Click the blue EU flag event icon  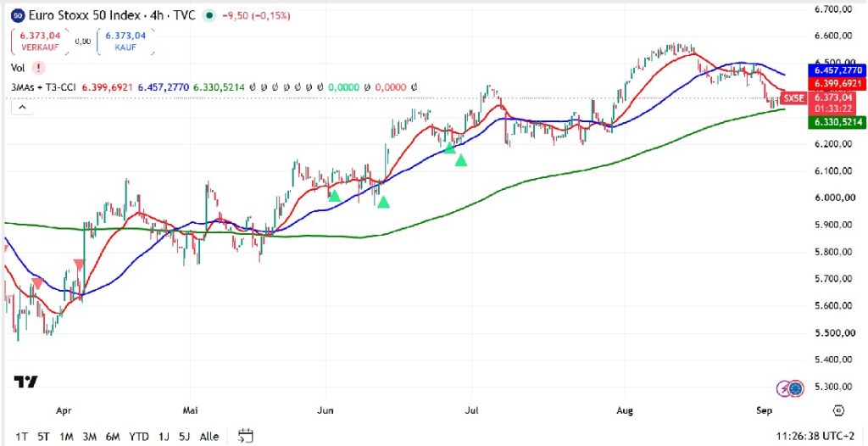click(796, 388)
